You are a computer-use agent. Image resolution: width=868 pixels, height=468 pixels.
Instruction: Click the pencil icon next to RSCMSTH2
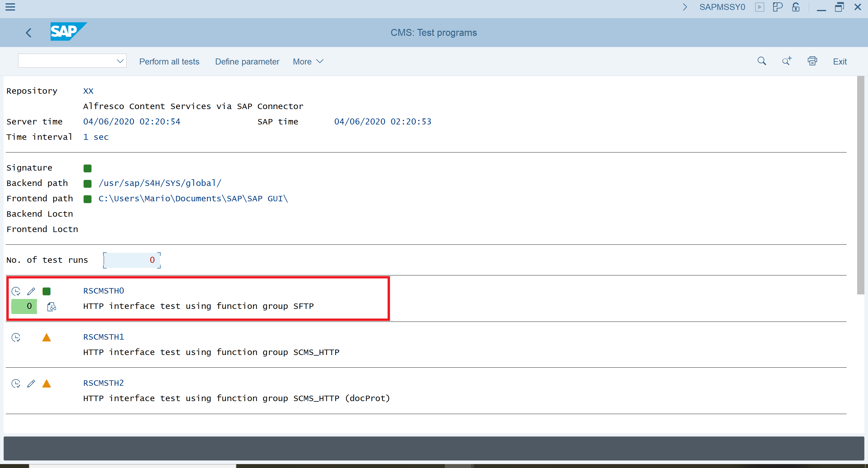coord(31,383)
